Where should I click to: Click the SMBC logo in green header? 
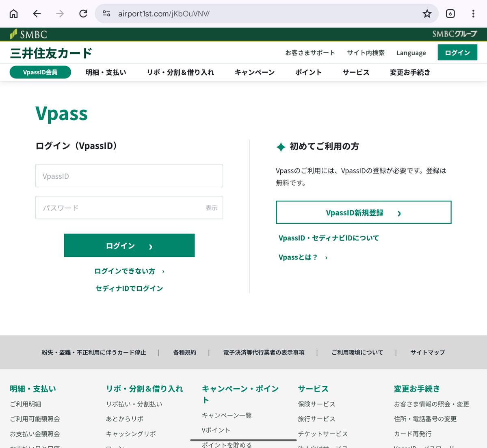(28, 34)
